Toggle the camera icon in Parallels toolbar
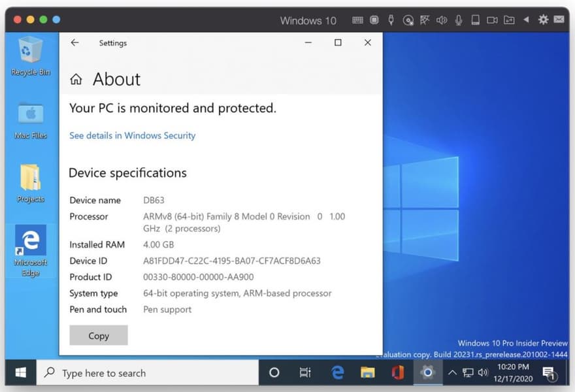Image resolution: width=575 pixels, height=392 pixels. pos(492,20)
